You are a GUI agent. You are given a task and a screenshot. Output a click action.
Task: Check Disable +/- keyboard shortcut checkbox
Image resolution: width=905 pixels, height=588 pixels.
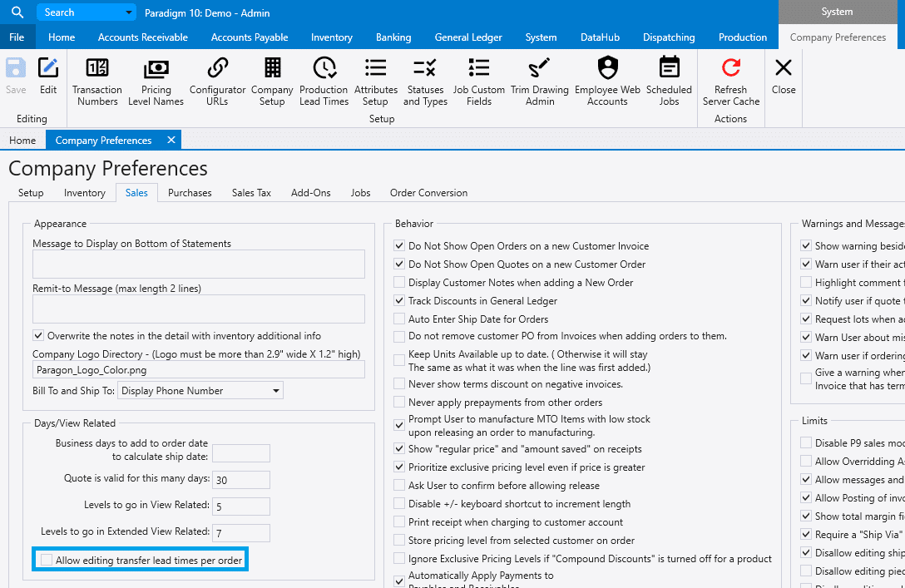(x=398, y=504)
